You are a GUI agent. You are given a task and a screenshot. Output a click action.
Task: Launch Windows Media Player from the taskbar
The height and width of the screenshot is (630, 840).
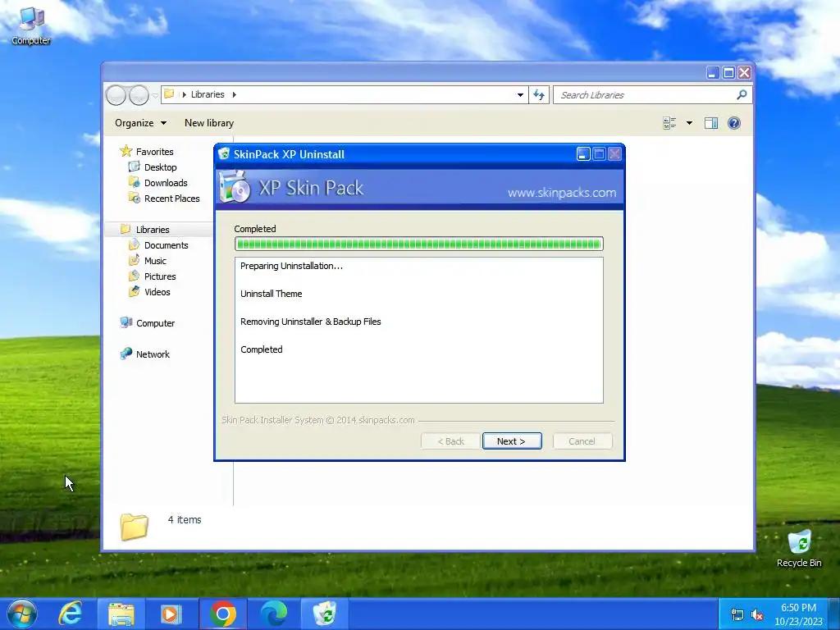pos(171,614)
